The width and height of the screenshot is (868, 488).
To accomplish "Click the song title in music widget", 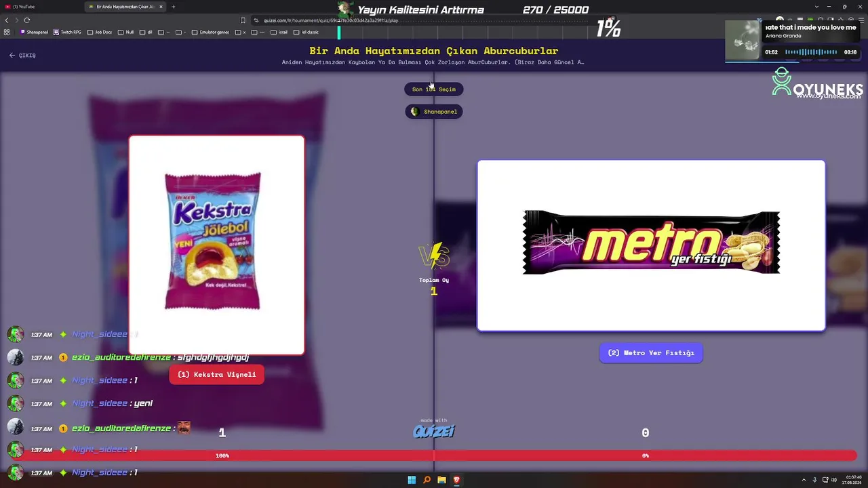I will (811, 27).
